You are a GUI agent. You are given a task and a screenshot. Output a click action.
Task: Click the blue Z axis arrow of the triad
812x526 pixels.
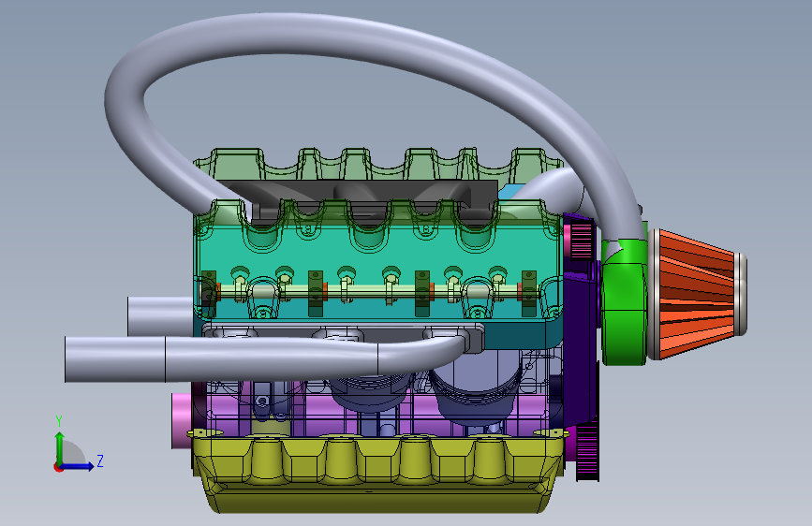tap(79, 466)
